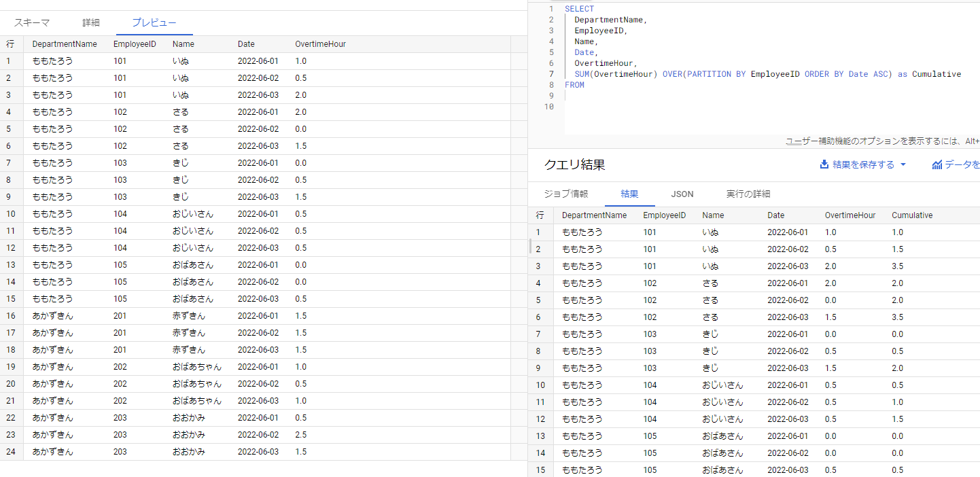Switch to the JSON results tab
The image size is (980, 477).
pyautogui.click(x=682, y=194)
